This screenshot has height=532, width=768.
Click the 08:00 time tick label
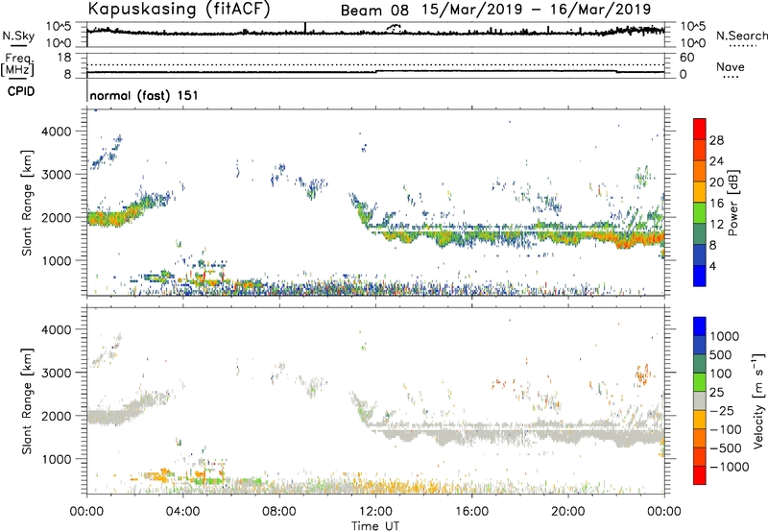coord(278,512)
